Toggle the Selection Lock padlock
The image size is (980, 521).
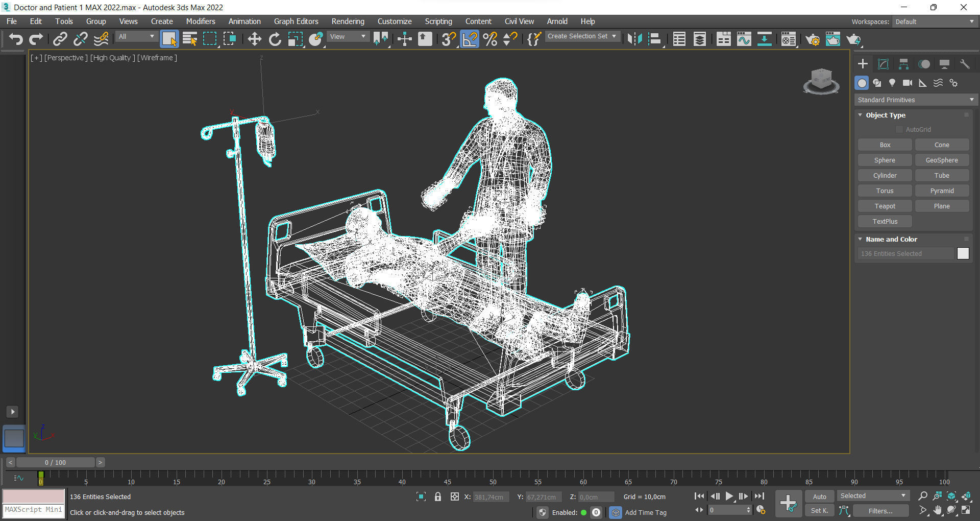(x=437, y=496)
